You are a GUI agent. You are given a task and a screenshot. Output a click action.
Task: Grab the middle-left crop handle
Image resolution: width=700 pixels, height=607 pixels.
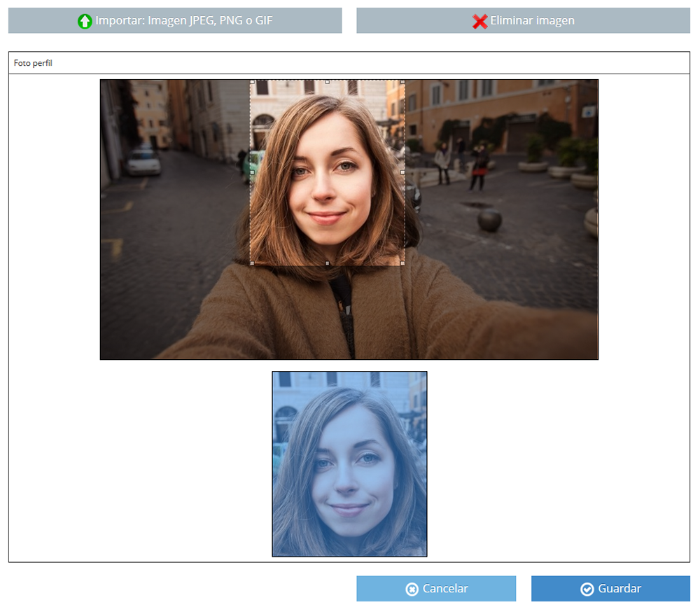point(251,172)
